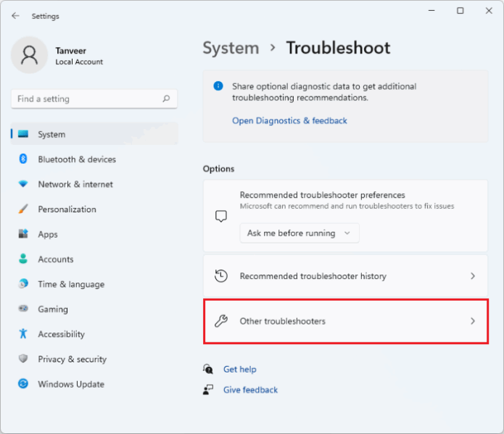
Task: Click the back arrow in Settings header
Action: coord(15,16)
